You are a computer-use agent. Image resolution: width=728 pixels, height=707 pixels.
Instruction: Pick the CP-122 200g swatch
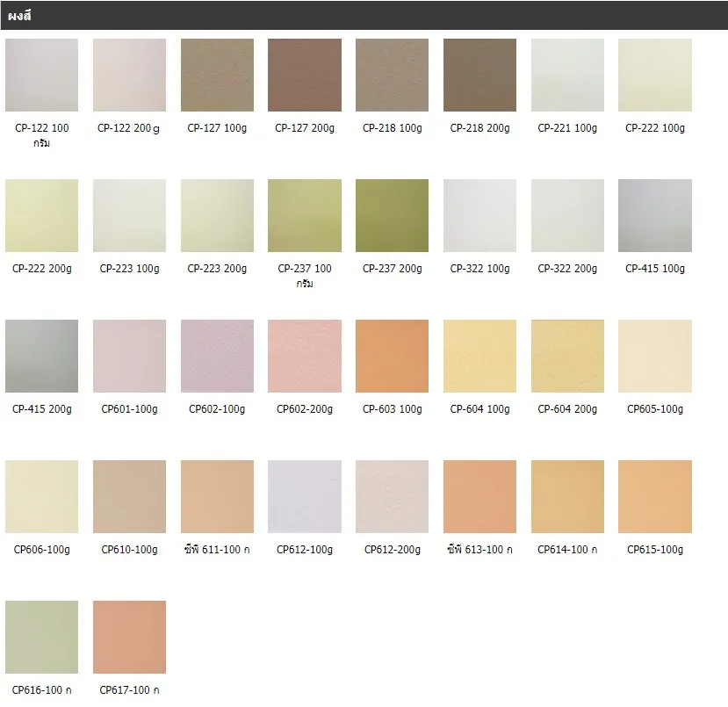(130, 75)
